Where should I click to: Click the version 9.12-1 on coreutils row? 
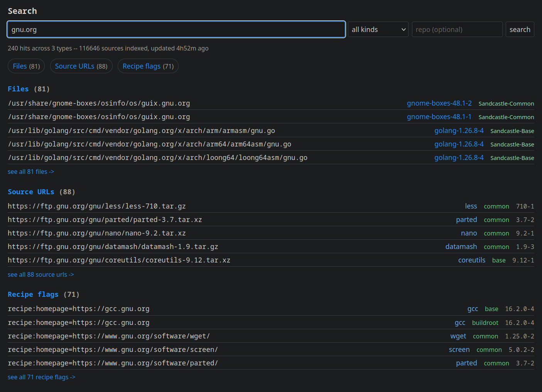pyautogui.click(x=523, y=261)
